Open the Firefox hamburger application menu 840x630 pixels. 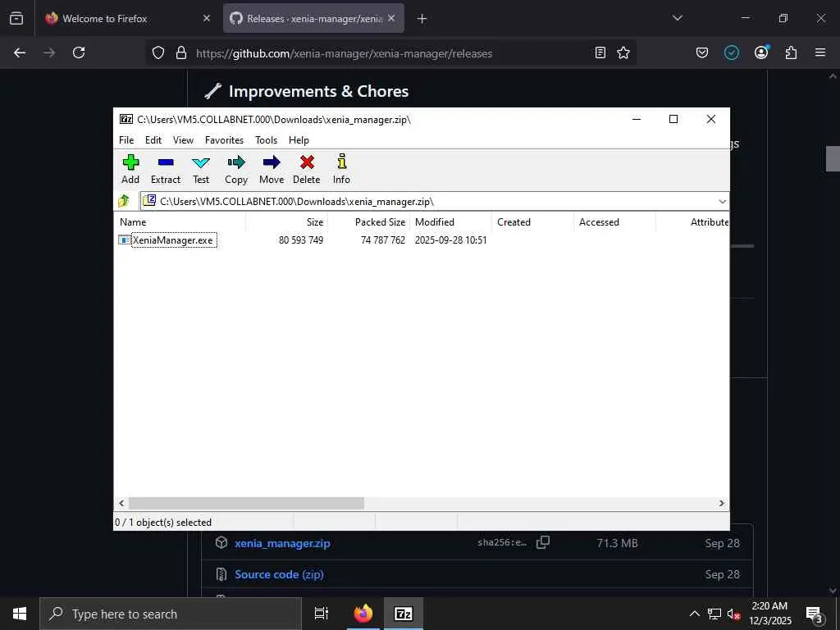pos(820,52)
